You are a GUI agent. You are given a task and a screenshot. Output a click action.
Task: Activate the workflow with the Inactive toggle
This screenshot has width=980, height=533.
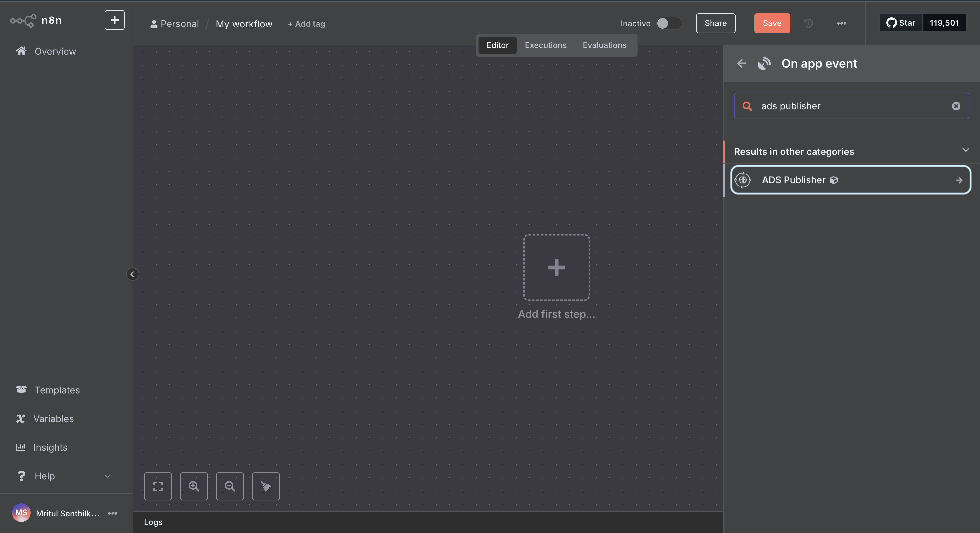668,23
